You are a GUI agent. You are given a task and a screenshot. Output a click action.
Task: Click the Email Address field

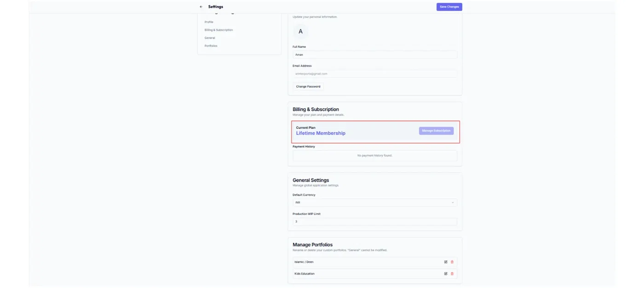pos(374,74)
